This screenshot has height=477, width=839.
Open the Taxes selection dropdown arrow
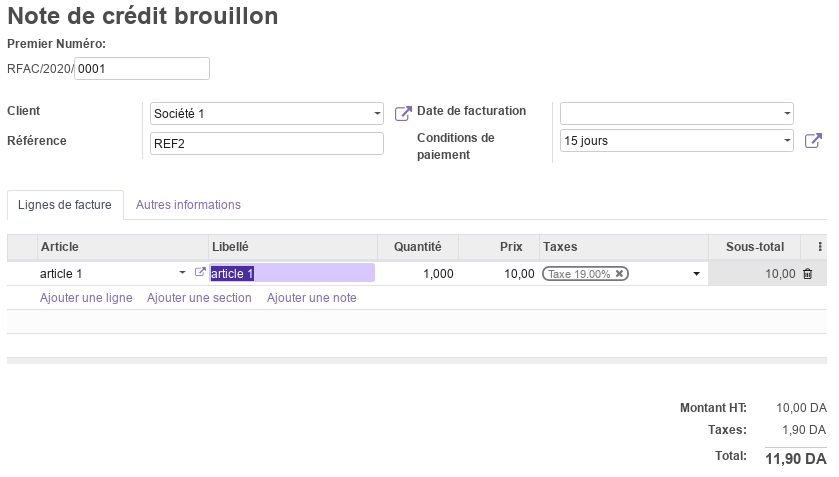[x=696, y=274]
